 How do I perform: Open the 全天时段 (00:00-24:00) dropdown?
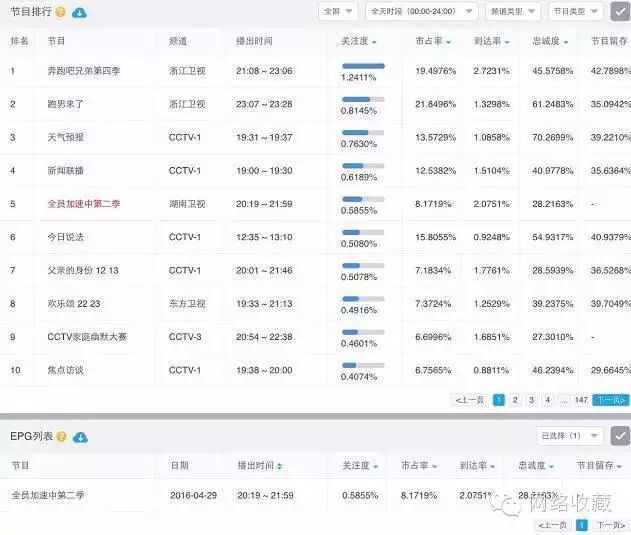(x=422, y=11)
